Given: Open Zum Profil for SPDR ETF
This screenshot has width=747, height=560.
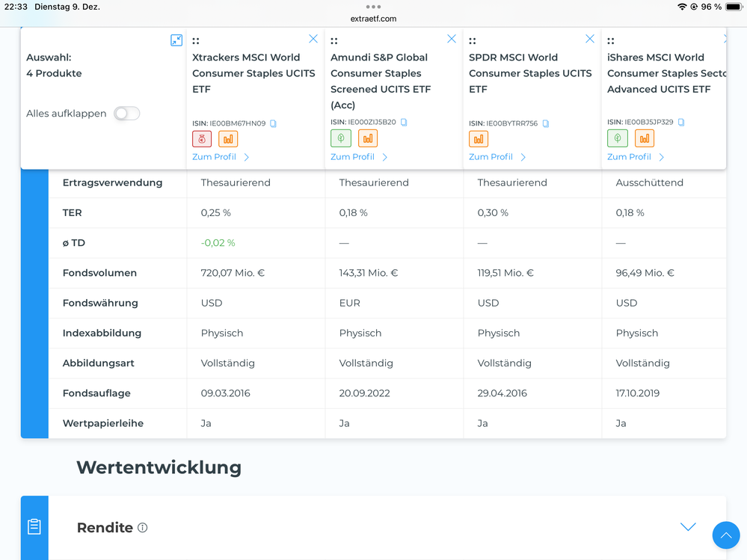Looking at the screenshot, I should tap(497, 157).
